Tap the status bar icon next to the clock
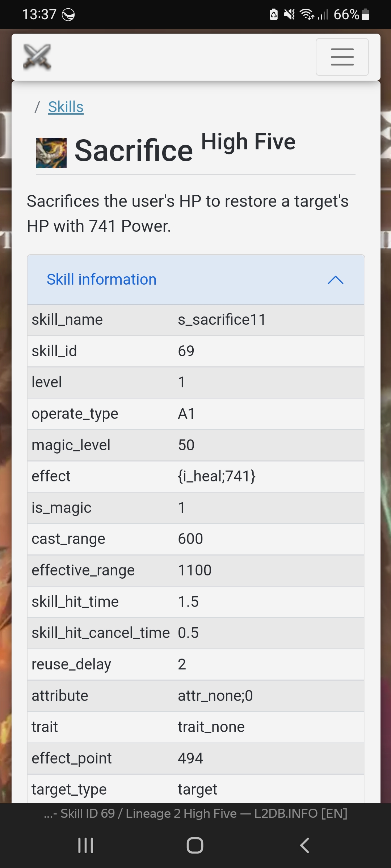 tap(68, 15)
